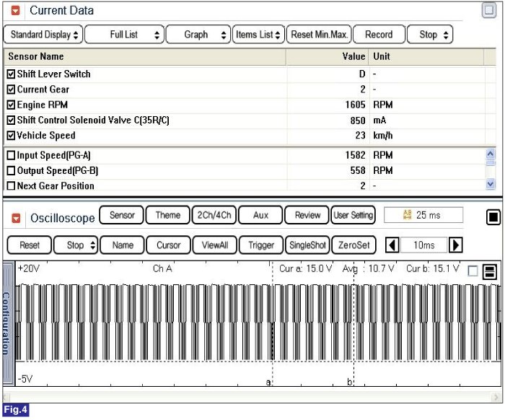Collapse the Current Data panel arrow icon
This screenshot has width=505, height=420.
coord(15,11)
